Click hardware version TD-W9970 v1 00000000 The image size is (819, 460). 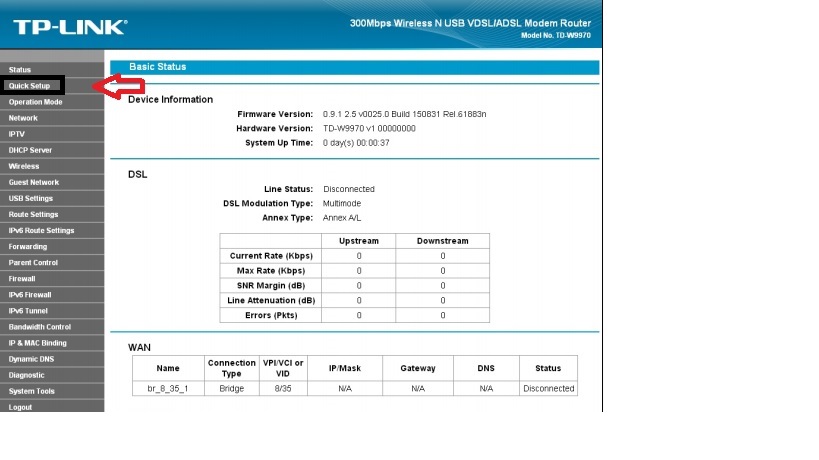(369, 128)
